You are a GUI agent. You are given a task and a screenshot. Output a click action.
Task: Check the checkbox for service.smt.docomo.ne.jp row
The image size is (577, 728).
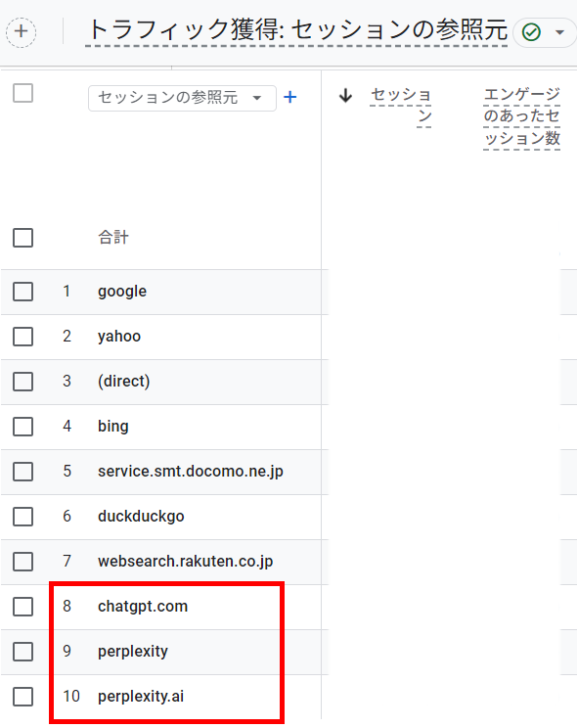coord(22,472)
